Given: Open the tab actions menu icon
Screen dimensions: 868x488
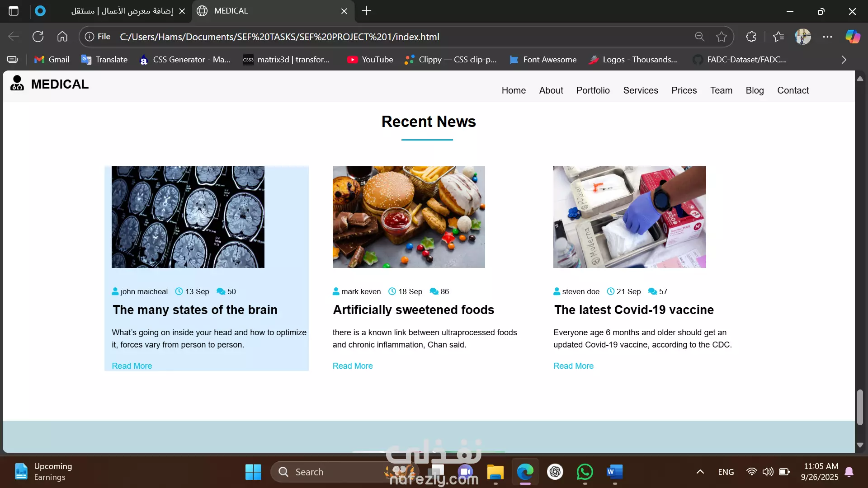Looking at the screenshot, I should (x=14, y=11).
